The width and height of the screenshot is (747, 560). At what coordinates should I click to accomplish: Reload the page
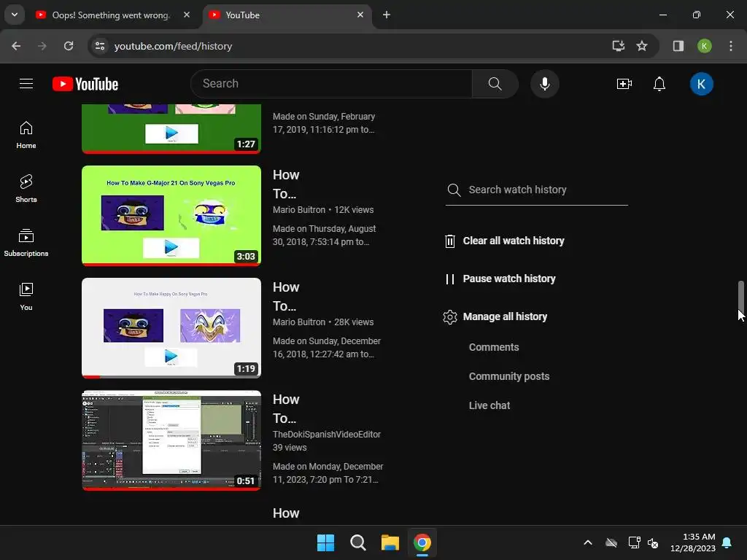click(x=69, y=46)
